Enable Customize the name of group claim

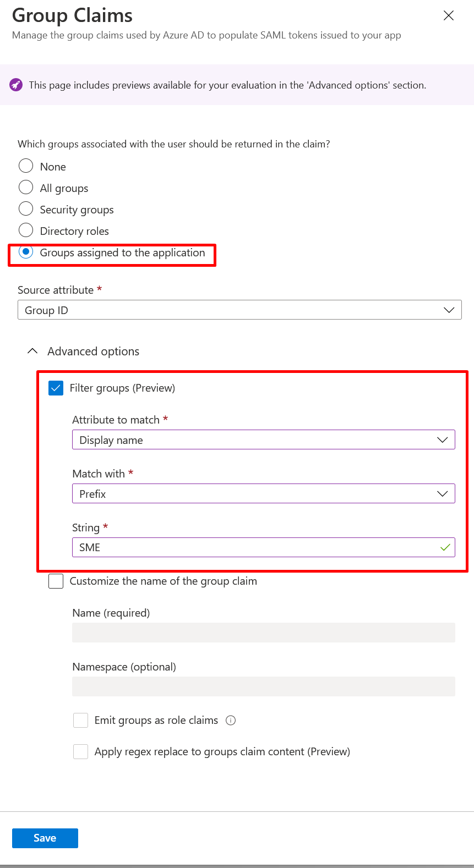[56, 581]
